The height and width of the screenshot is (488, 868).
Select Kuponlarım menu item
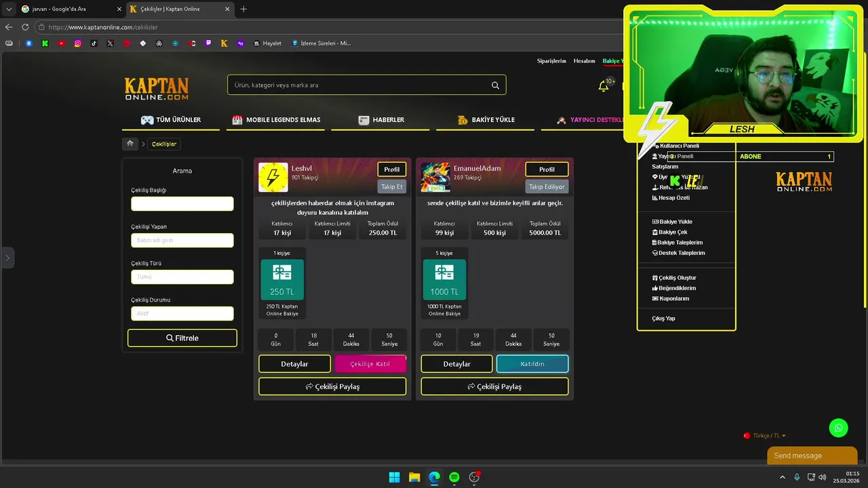click(x=671, y=298)
